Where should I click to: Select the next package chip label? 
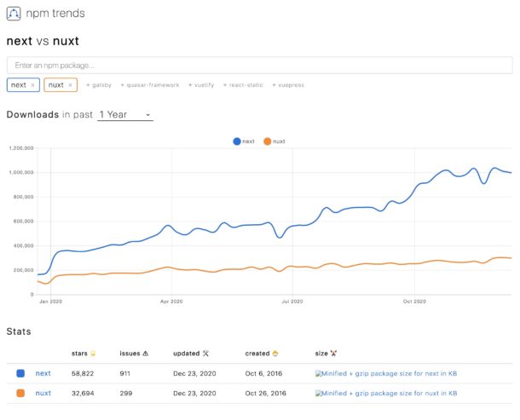point(19,85)
